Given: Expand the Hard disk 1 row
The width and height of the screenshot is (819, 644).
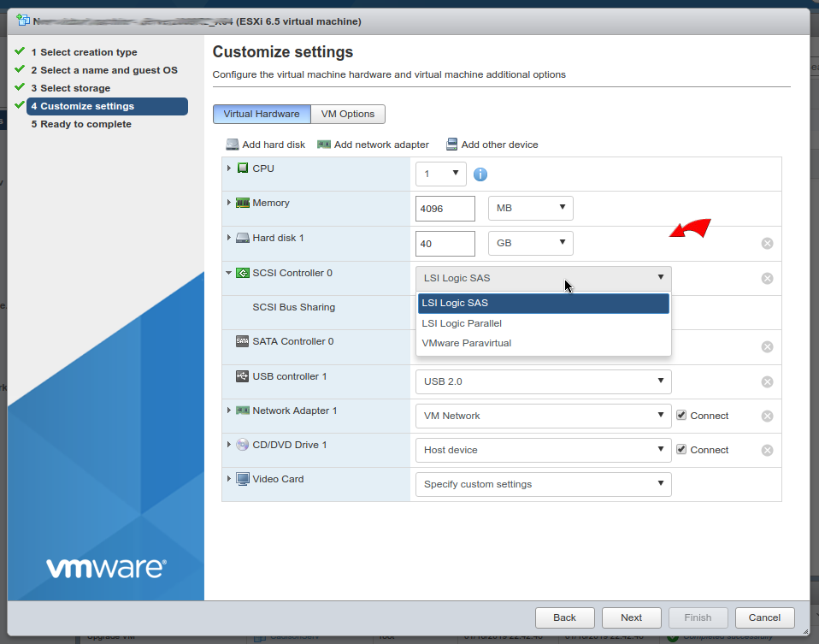Looking at the screenshot, I should [229, 237].
